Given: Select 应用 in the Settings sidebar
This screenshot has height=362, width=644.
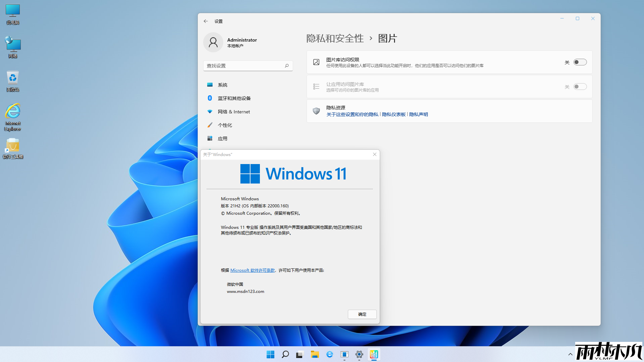Looking at the screenshot, I should pyautogui.click(x=223, y=138).
